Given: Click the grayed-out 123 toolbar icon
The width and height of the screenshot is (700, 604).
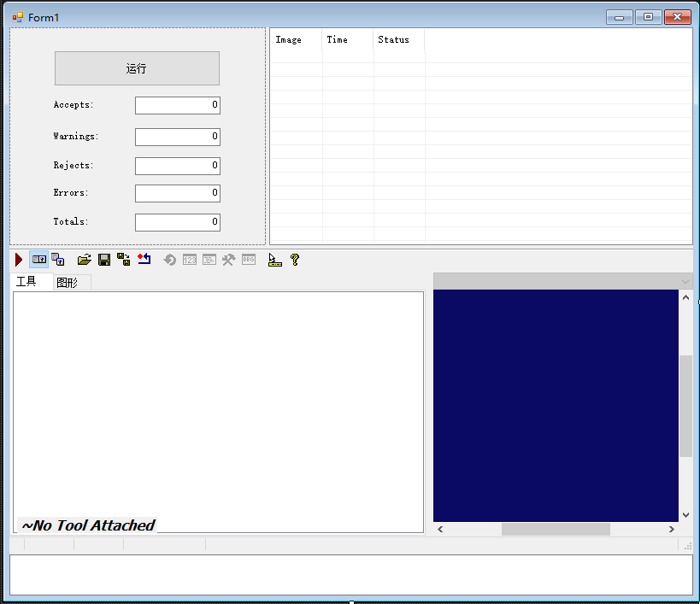Looking at the screenshot, I should click(x=190, y=260).
